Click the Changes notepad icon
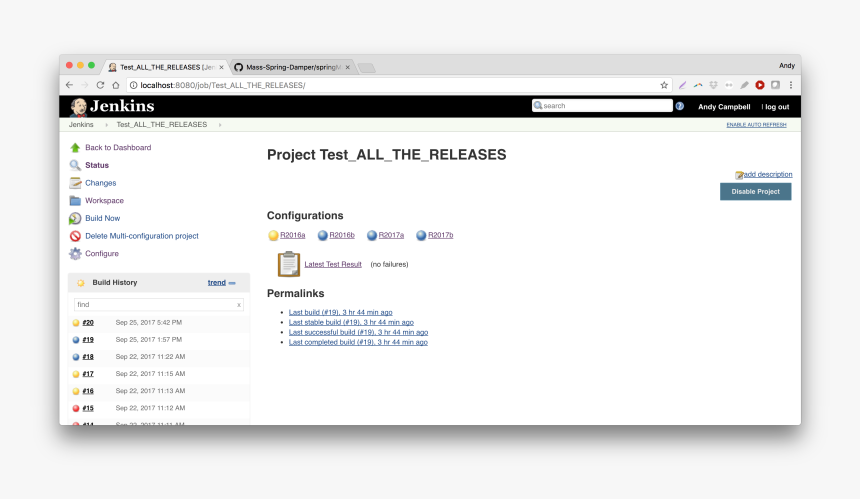This screenshot has height=499, width=860. click(x=75, y=183)
